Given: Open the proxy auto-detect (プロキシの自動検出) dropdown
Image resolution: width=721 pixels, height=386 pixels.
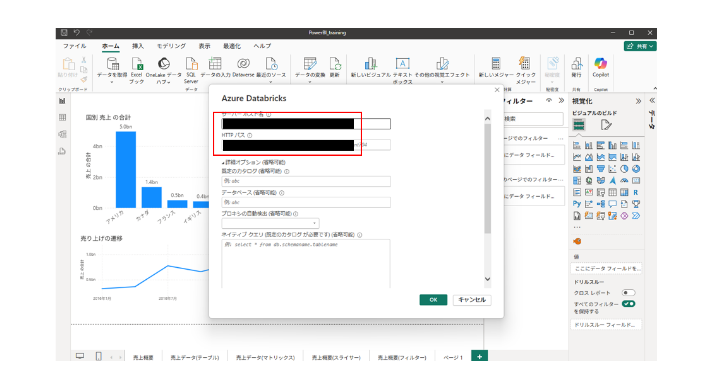Looking at the screenshot, I should pyautogui.click(x=270, y=224).
